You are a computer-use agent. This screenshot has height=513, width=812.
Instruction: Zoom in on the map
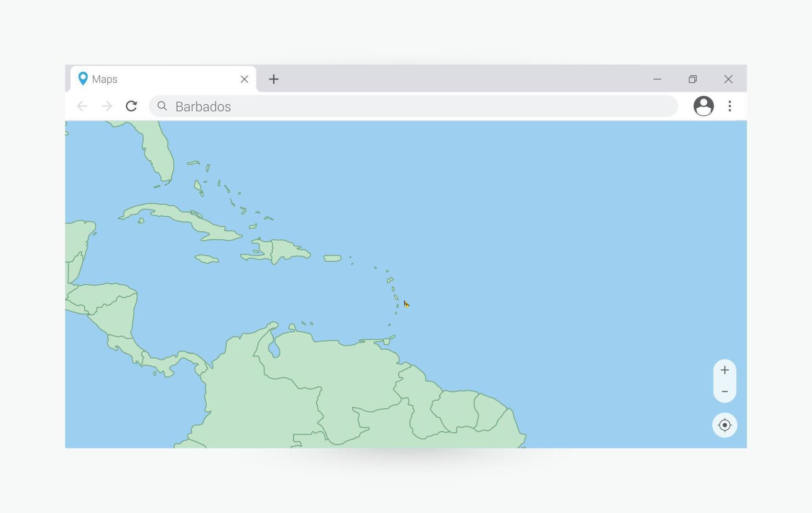coord(725,370)
